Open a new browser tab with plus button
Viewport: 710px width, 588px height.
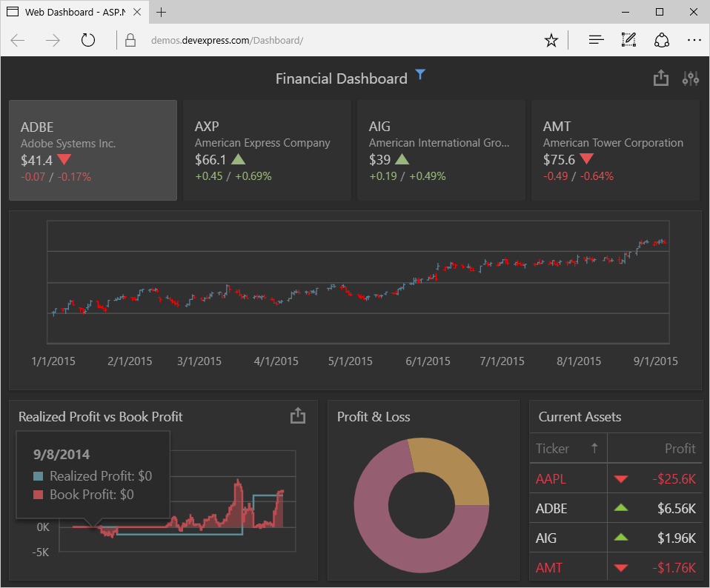click(x=162, y=12)
